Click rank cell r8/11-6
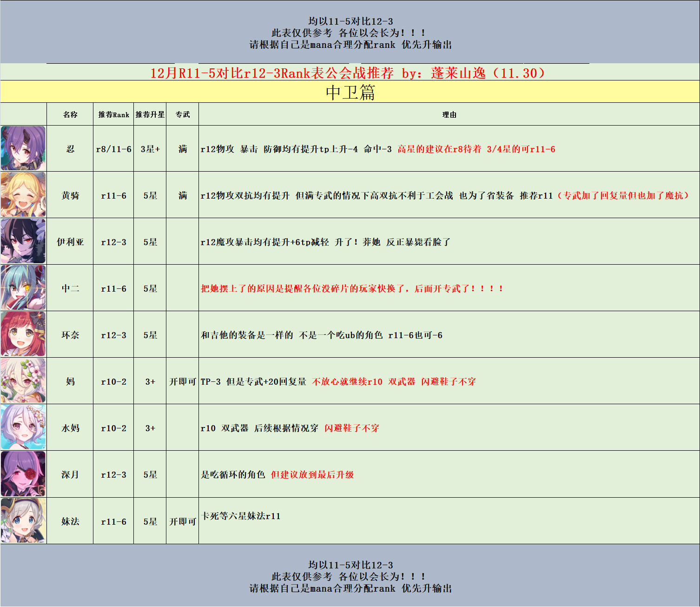The height and width of the screenshot is (607, 700). [113, 149]
